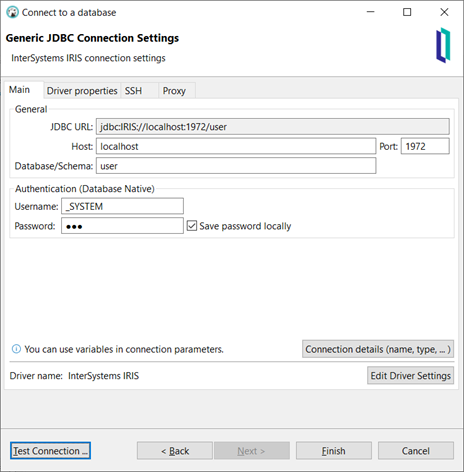Click the InterSystems IRIS logo icon

click(x=443, y=45)
